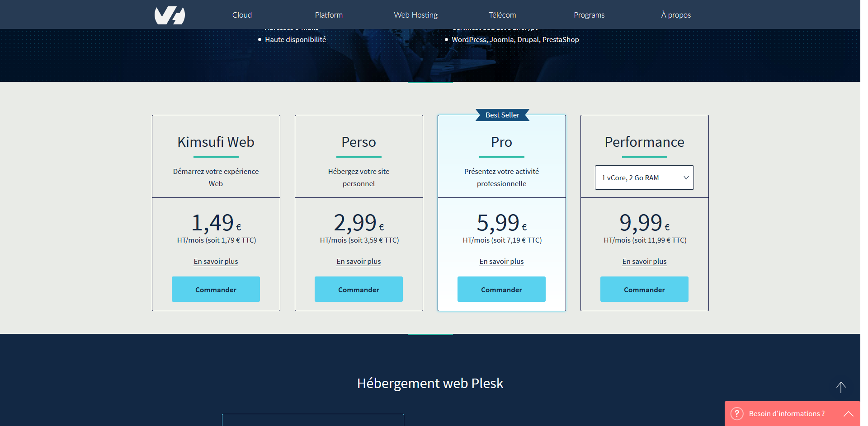
Task: Expand the Besoin d'informations chevron
Action: click(849, 414)
